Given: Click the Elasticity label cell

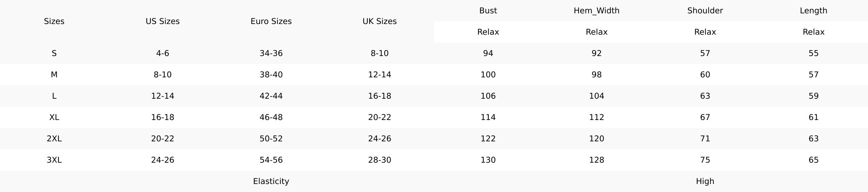Looking at the screenshot, I should tap(271, 181).
